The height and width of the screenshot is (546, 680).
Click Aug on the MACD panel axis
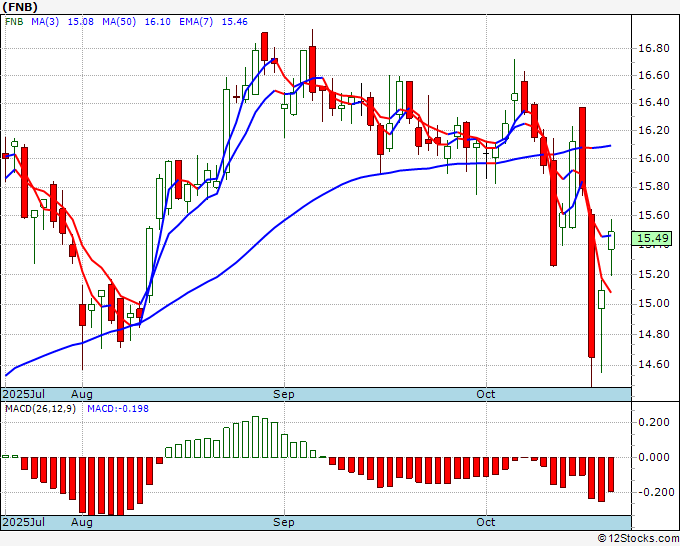click(82, 522)
